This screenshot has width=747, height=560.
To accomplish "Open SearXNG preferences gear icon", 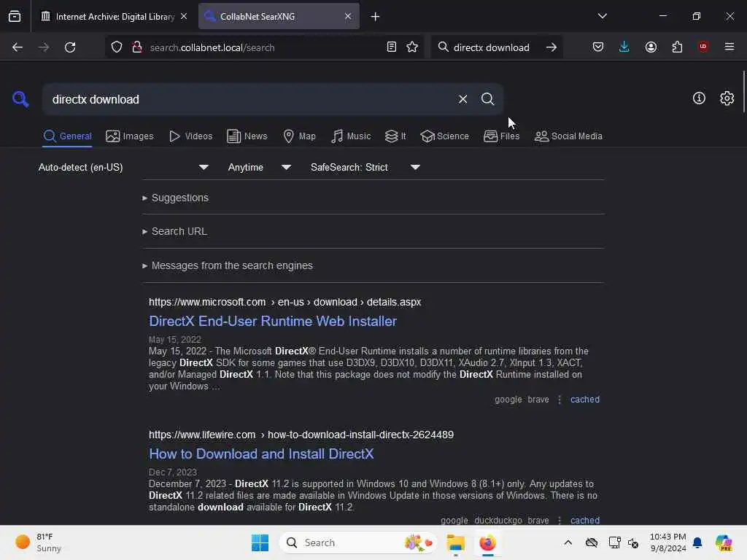I will (727, 98).
